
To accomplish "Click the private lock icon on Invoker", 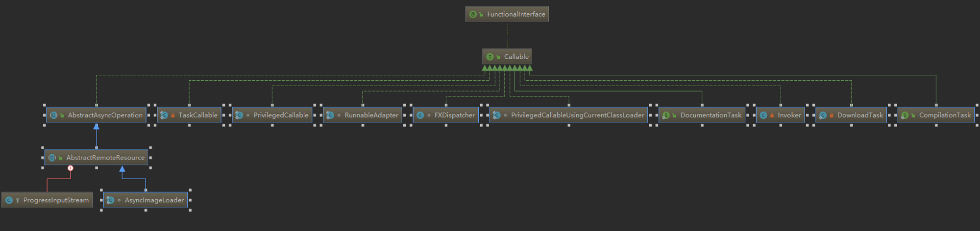I will (772, 115).
